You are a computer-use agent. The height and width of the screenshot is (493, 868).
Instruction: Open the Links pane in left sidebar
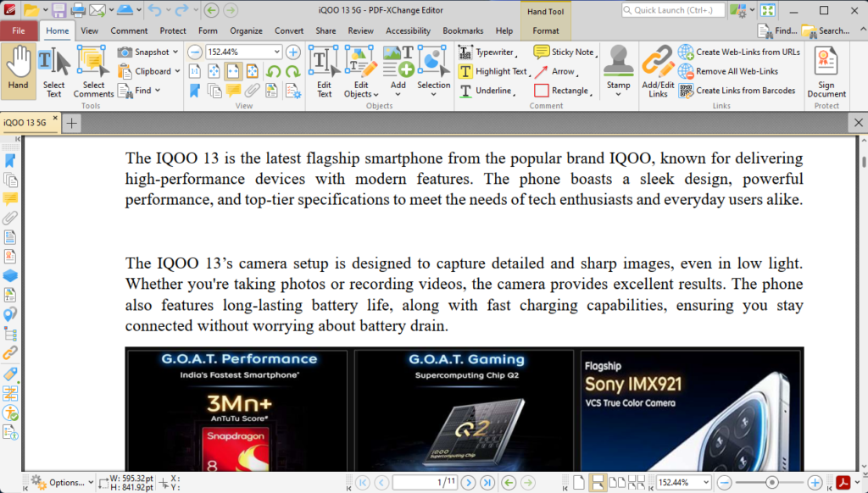[x=10, y=352]
